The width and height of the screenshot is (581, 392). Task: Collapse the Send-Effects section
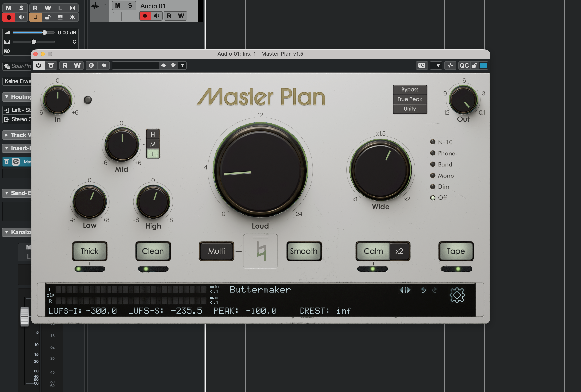pos(6,193)
